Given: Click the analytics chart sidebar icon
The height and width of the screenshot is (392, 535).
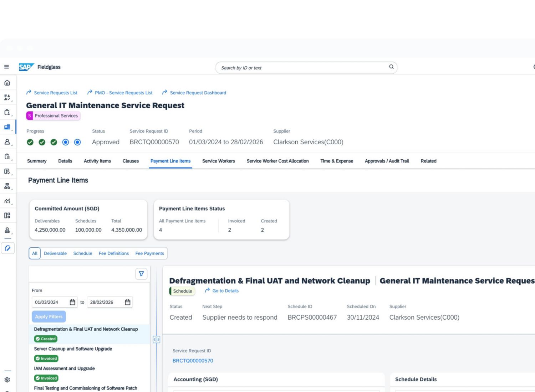Looking at the screenshot, I should point(7,201).
